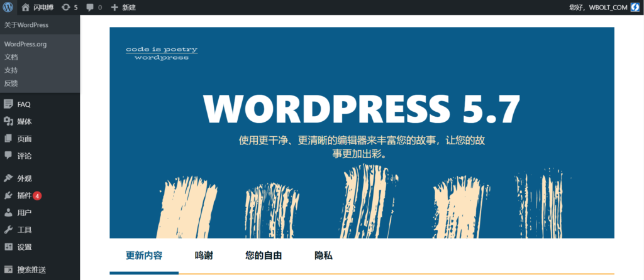Click the 工具 wrench tools icon
Viewport: 644px width, 280px height.
click(x=8, y=230)
